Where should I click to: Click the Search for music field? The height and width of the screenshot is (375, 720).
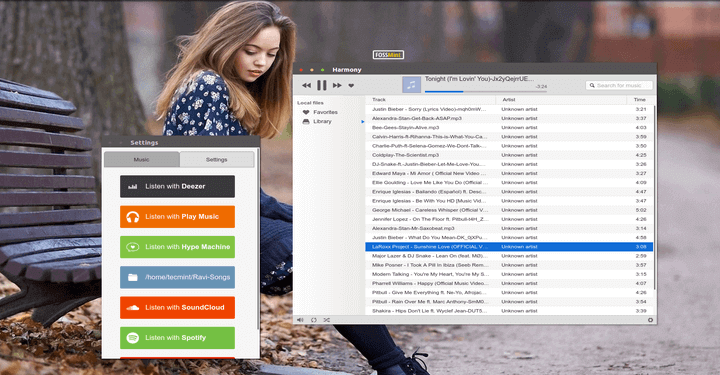619,85
